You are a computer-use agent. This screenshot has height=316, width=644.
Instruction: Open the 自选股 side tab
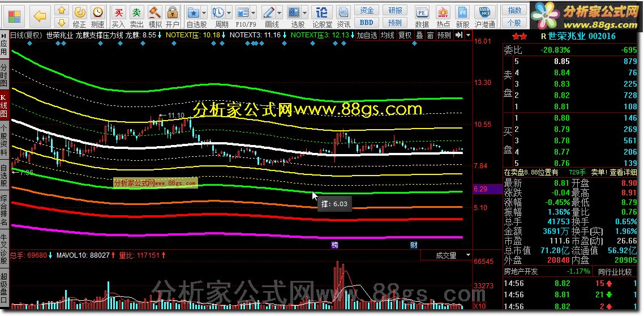click(x=4, y=176)
